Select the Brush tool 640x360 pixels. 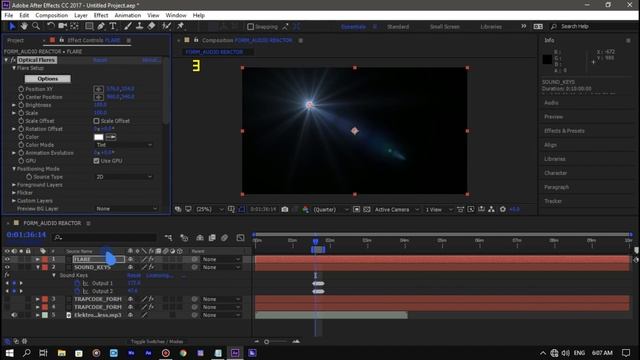point(128,26)
